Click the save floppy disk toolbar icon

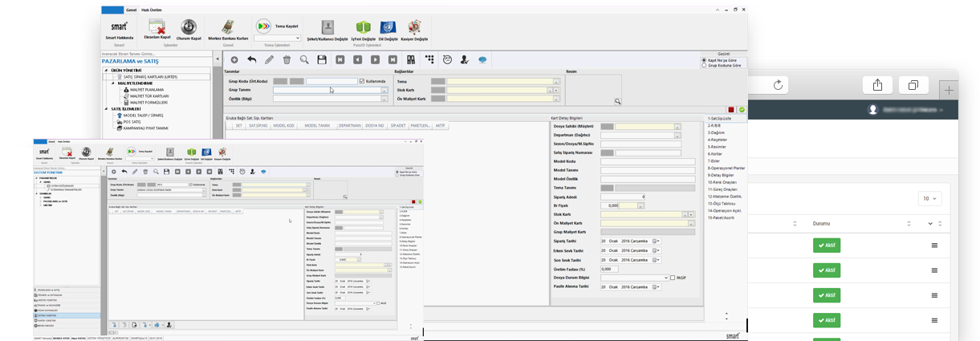[322, 59]
